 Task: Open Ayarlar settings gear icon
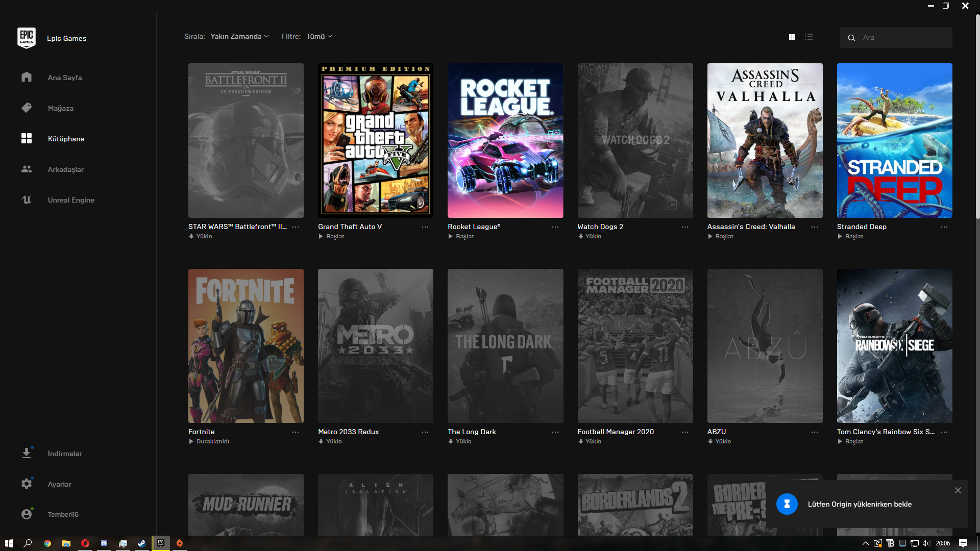[27, 484]
